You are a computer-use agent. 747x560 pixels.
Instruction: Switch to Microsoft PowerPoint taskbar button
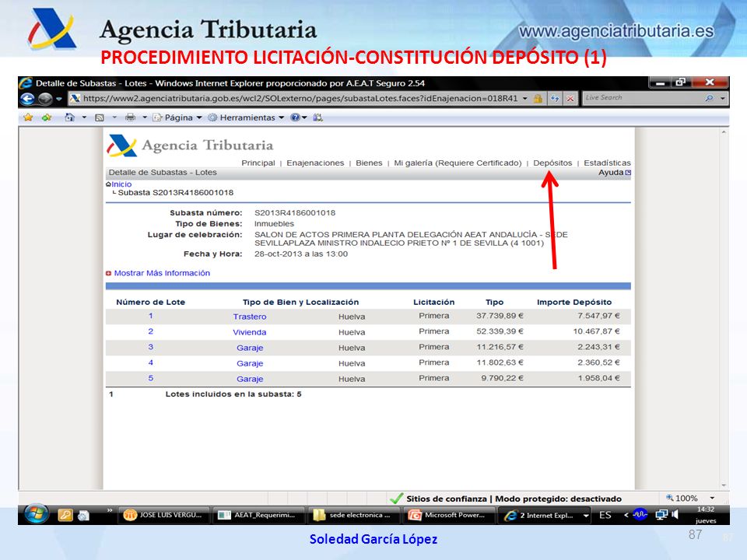point(449,515)
